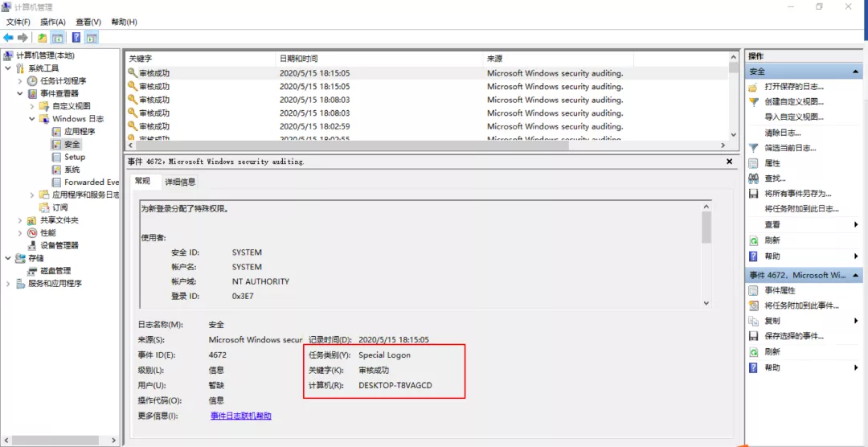Screen dimensions: 868x447
Task: Click the blue Help toolbar icon
Action: (76, 38)
